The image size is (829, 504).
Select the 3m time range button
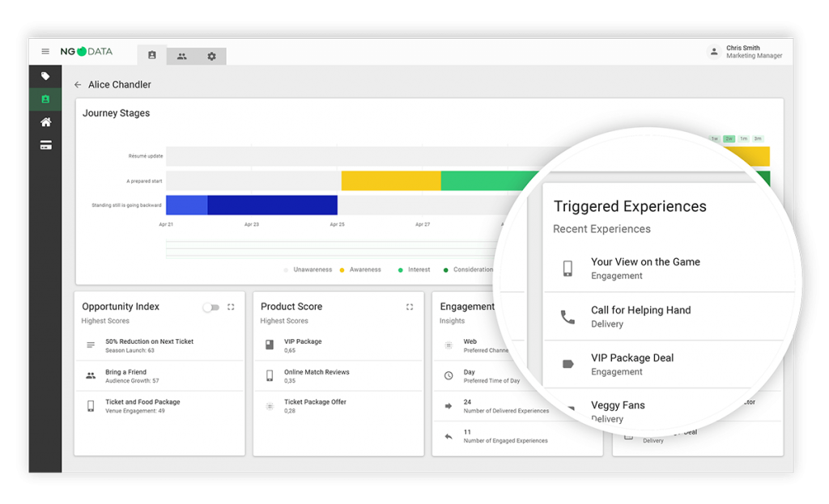click(758, 139)
